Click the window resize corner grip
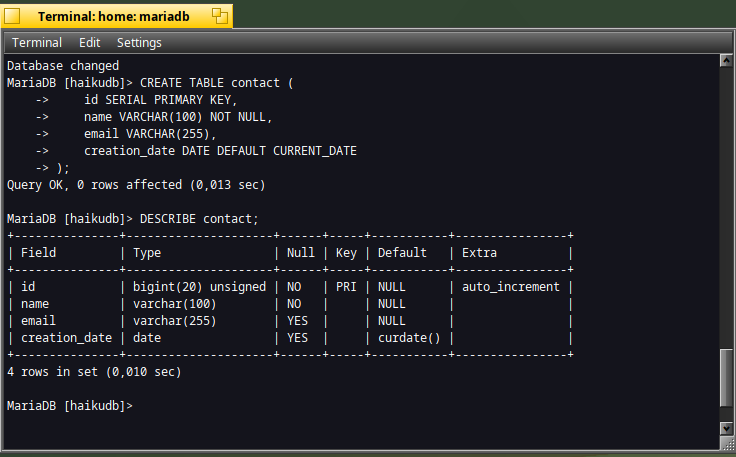This screenshot has height=457, width=736. coord(727,442)
